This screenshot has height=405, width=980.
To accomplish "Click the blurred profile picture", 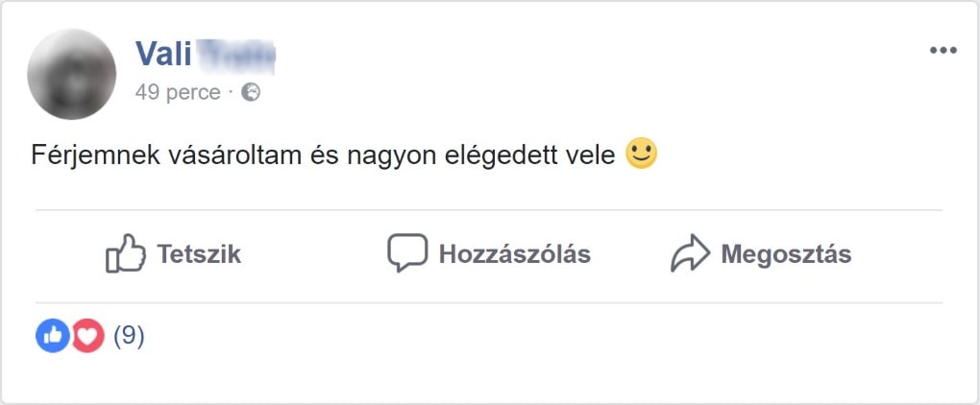I will coord(72,74).
